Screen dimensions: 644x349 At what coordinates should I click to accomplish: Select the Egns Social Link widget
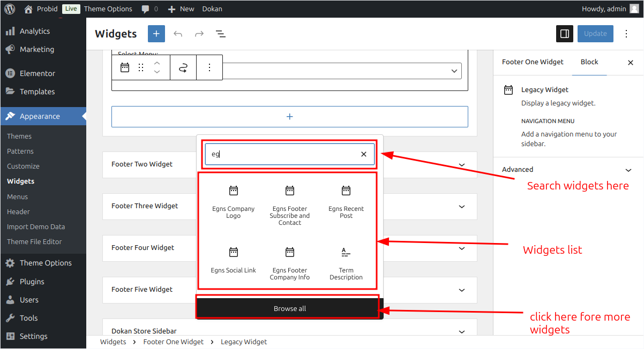234,260
